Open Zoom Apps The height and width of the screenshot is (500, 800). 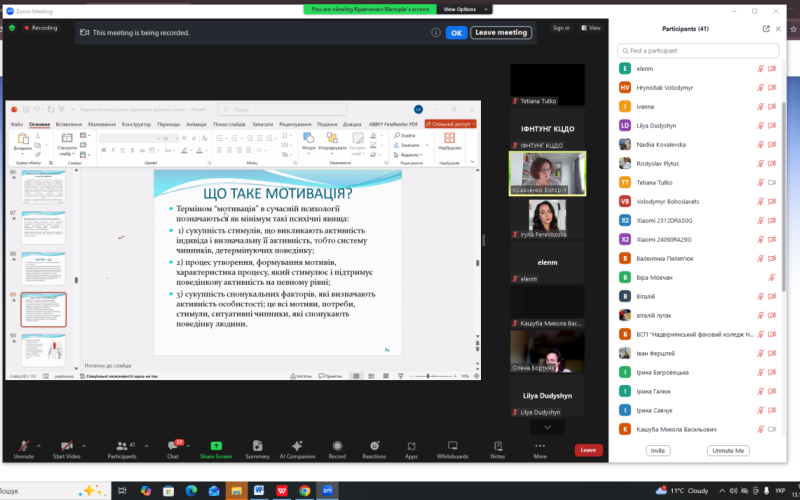point(411,449)
